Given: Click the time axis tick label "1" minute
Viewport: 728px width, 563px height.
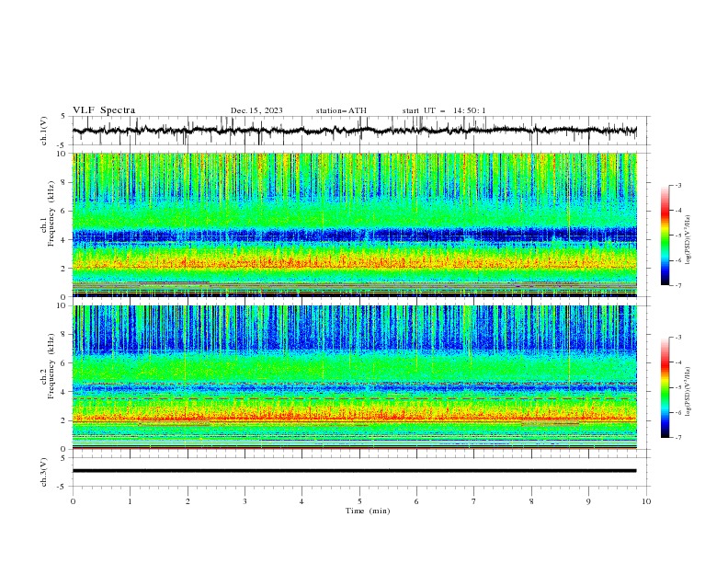Looking at the screenshot, I should click(130, 501).
